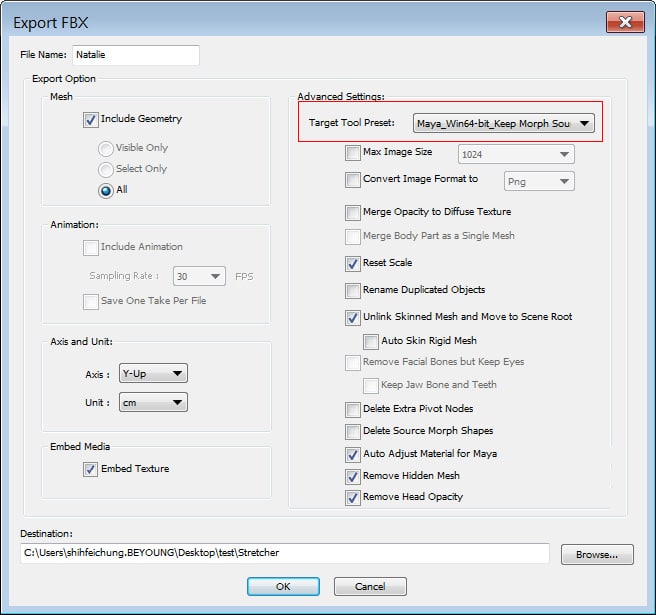The height and width of the screenshot is (615, 656).
Task: Check Keep Jaw Bone and Teeth
Action: (371, 386)
